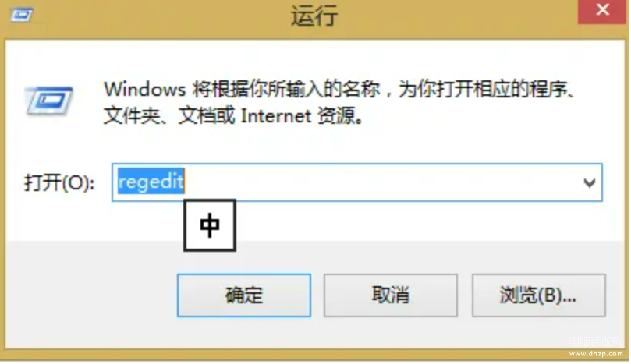
Task: Click the 打开(O): label
Action: pyautogui.click(x=59, y=183)
